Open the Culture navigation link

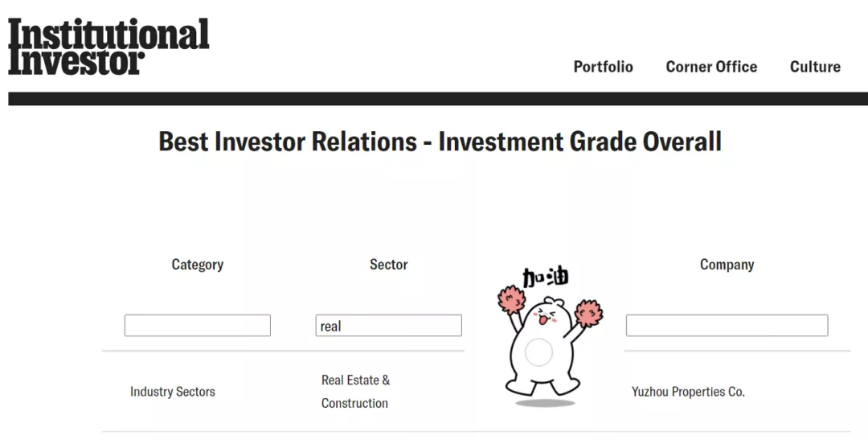pyautogui.click(x=815, y=67)
